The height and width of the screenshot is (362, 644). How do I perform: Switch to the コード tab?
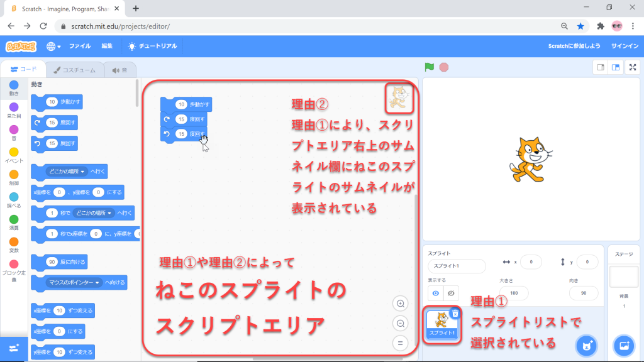[x=23, y=69]
